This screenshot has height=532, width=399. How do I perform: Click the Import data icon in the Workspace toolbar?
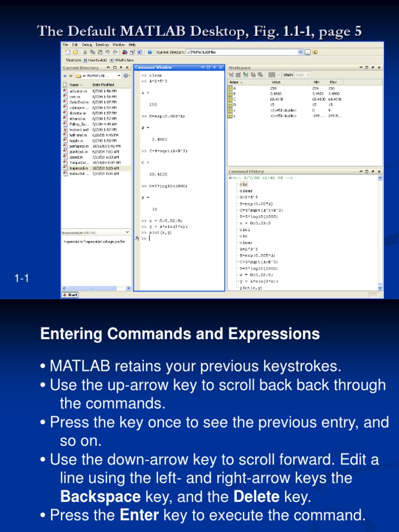pyautogui.click(x=246, y=75)
